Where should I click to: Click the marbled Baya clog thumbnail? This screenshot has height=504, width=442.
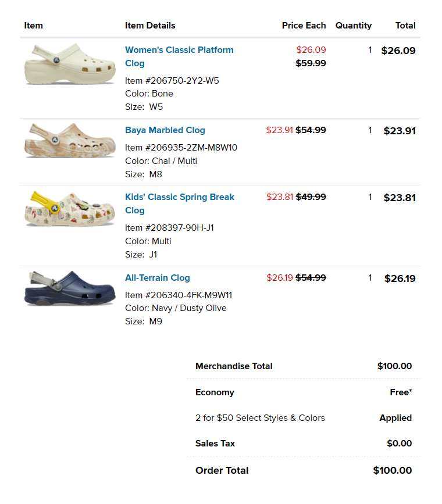click(x=70, y=141)
